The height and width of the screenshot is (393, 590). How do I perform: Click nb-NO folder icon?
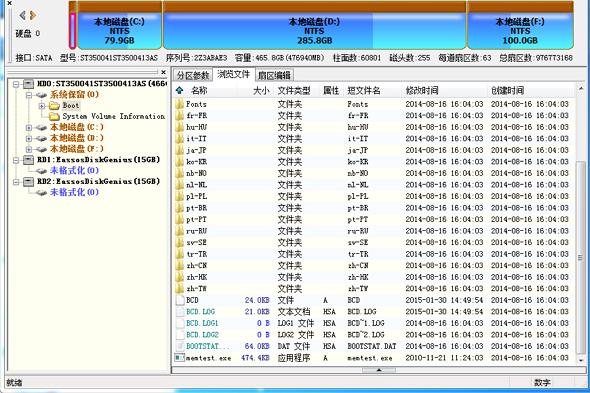180,174
